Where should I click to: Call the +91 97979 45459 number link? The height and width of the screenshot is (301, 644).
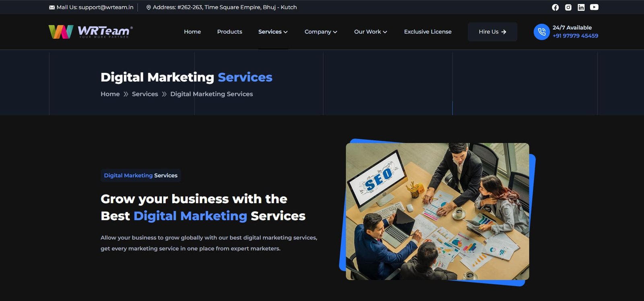[575, 36]
